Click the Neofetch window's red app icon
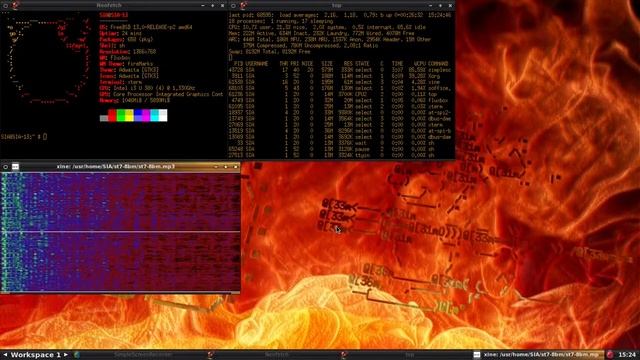Image resolution: width=640 pixels, height=360 pixels. [16, 5]
